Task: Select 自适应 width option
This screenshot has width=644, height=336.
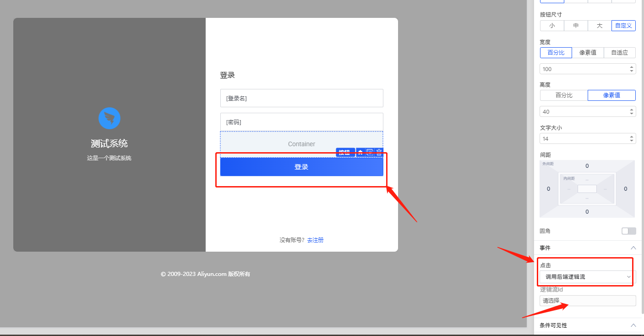Action: (620, 53)
